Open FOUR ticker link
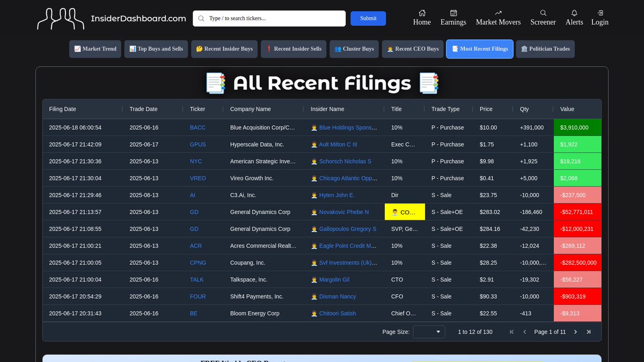Screen dimensions: 644x362 (x=197, y=297)
